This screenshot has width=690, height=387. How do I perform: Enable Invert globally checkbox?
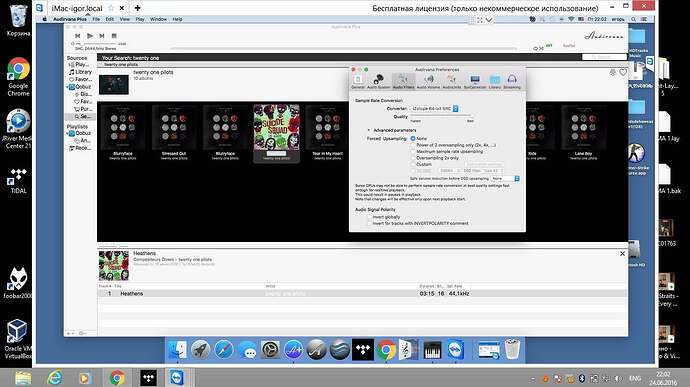tap(370, 217)
